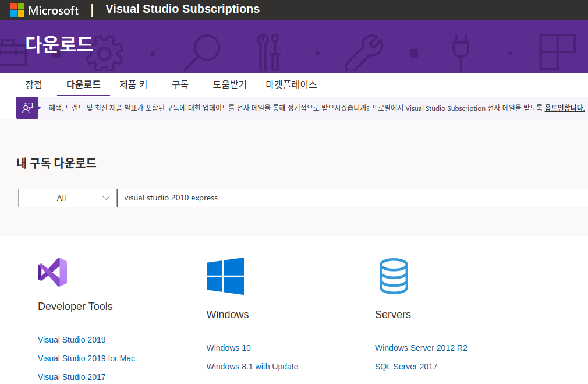Screen dimensions: 588x384
Task: Click the Windows logo icon
Action: click(x=225, y=276)
